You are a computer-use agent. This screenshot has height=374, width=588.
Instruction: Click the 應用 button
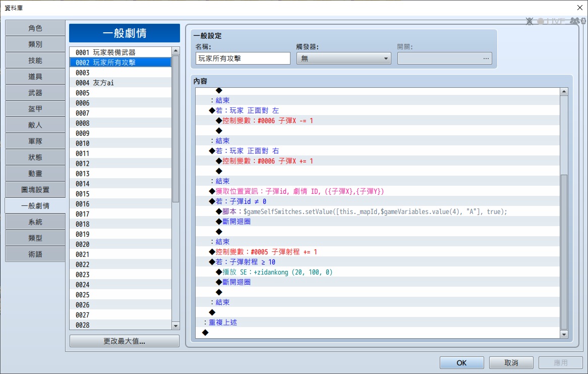click(x=561, y=363)
